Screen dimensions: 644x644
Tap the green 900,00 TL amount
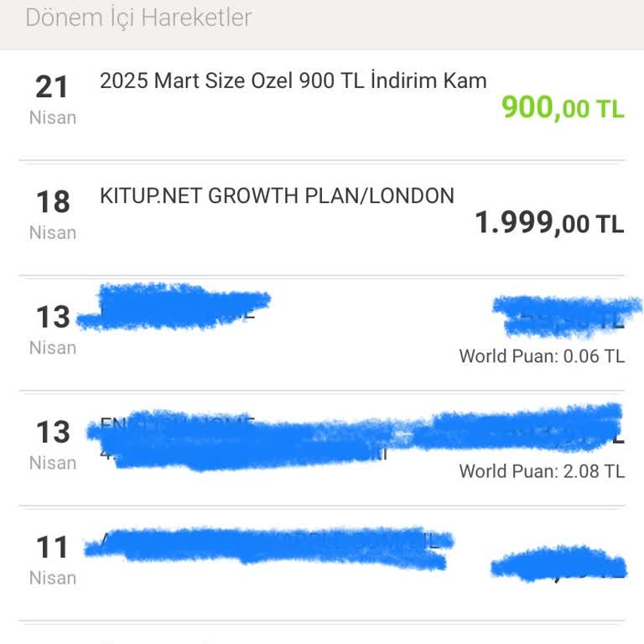coord(562,107)
